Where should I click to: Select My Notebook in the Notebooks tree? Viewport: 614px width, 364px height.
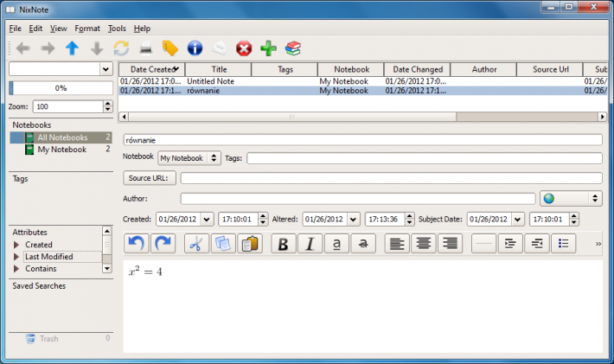(x=62, y=150)
